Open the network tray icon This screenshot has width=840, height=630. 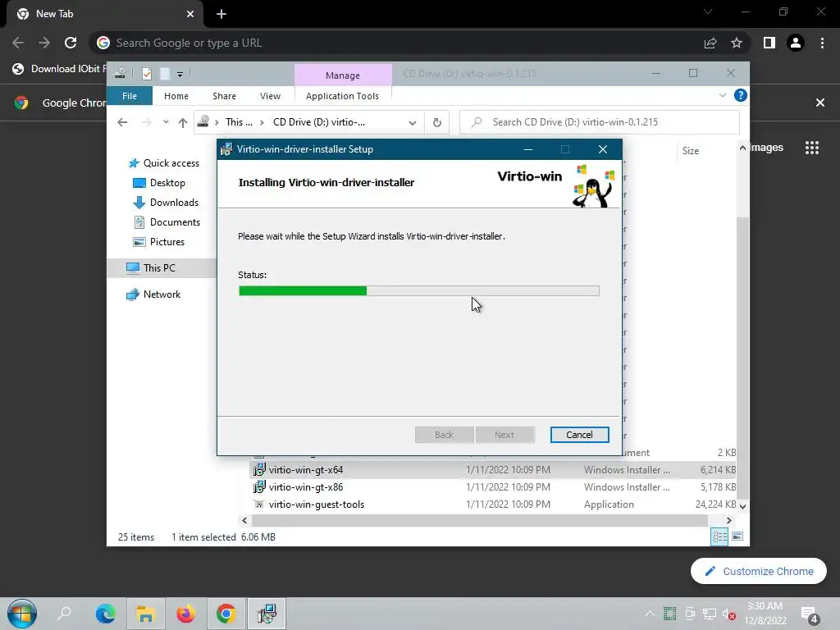point(710,614)
